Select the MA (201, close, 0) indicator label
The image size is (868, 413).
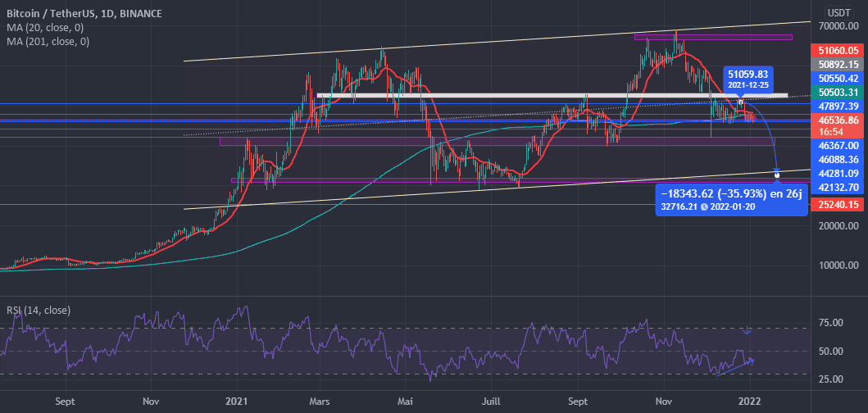pyautogui.click(x=48, y=41)
